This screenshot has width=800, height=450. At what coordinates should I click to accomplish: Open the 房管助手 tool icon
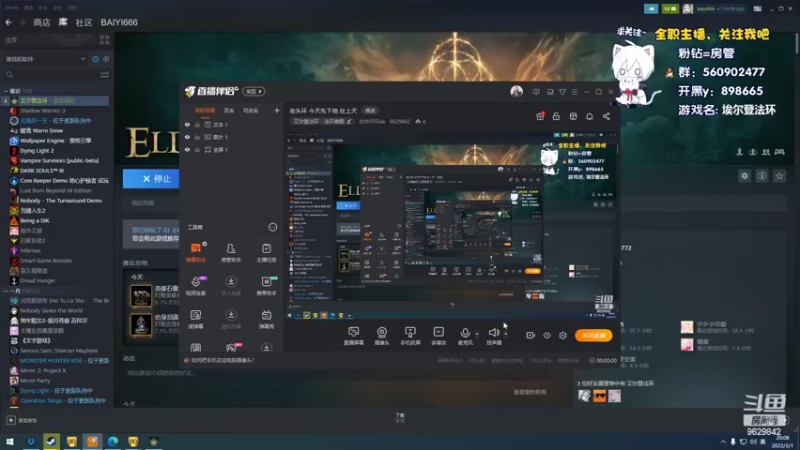tap(231, 252)
